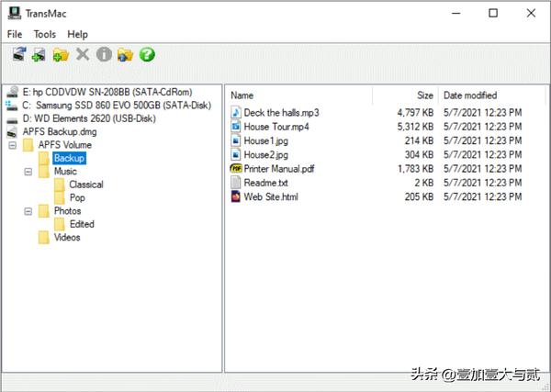Select APFS Backup.dmg label in tree
This screenshot has height=392, width=551.
tap(60, 131)
